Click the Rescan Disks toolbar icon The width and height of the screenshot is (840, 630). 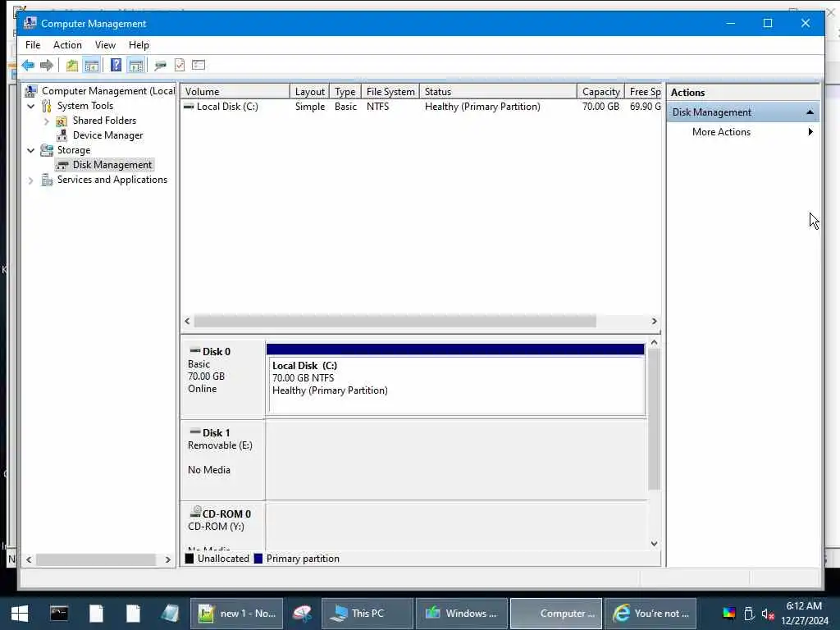pyautogui.click(x=160, y=66)
